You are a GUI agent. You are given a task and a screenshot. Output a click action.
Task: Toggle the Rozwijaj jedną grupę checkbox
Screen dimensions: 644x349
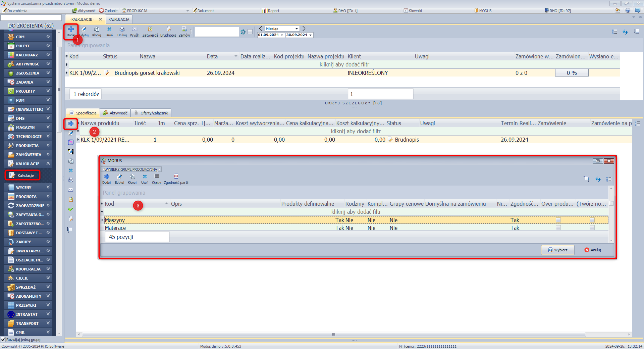point(3,340)
